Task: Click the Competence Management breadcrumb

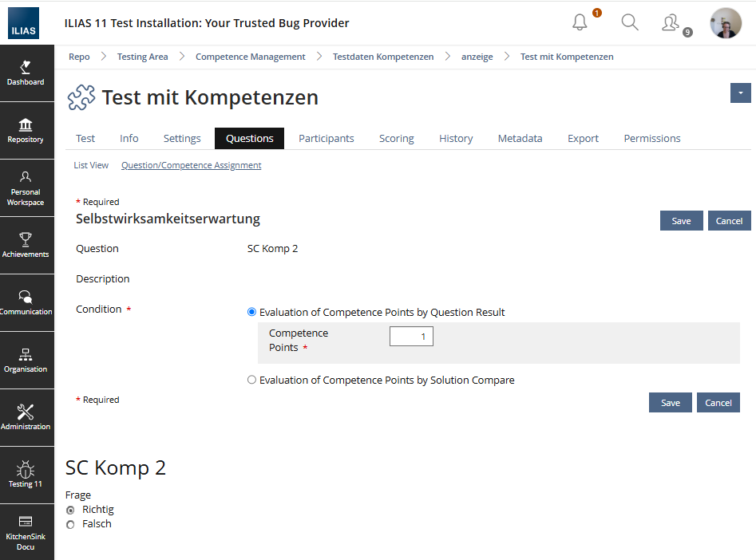Action: (x=250, y=57)
